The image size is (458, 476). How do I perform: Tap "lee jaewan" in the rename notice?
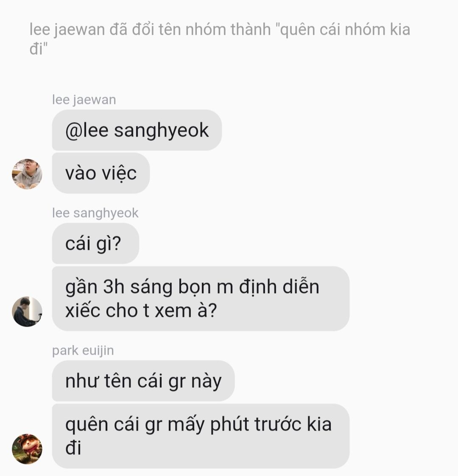coord(67,30)
